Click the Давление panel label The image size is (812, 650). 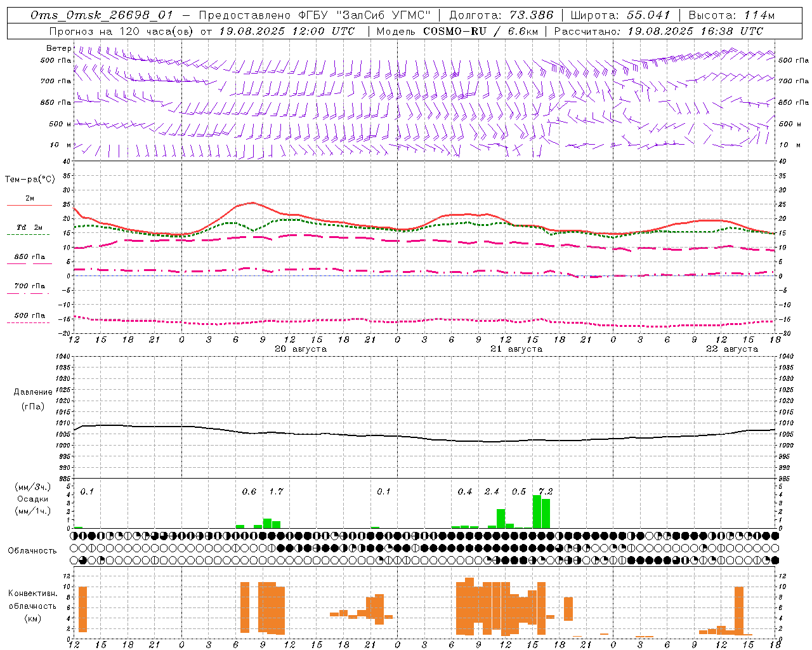pyautogui.click(x=33, y=392)
